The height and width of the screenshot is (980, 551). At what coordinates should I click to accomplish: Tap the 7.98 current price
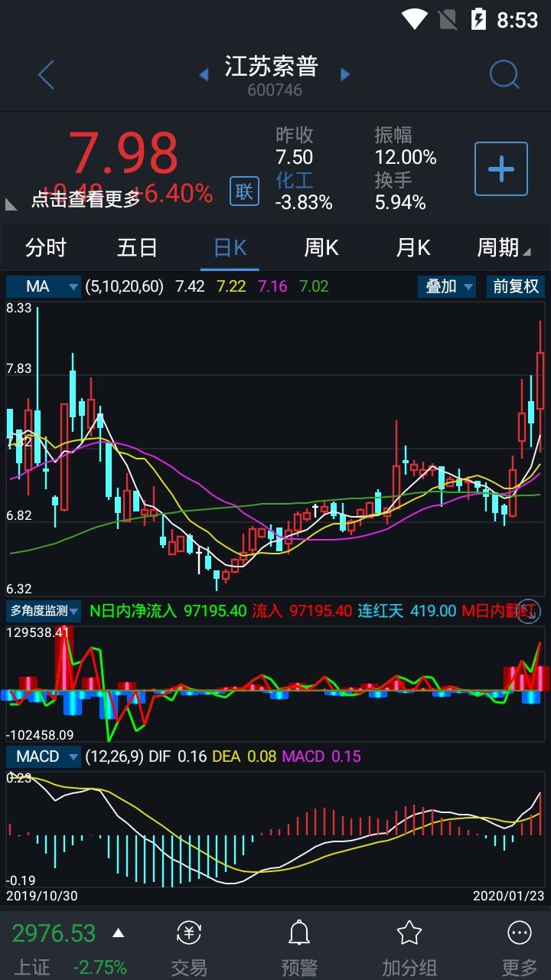[123, 153]
